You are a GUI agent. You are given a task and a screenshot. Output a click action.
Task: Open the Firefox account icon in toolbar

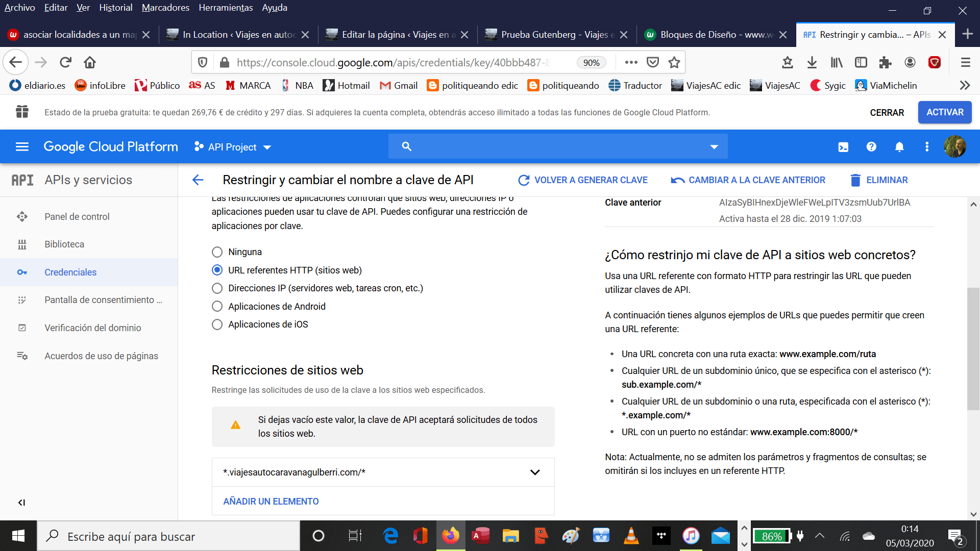coord(910,62)
